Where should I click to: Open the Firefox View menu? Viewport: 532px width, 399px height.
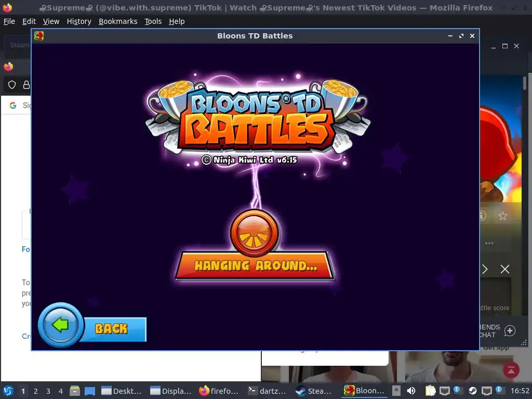(x=51, y=21)
